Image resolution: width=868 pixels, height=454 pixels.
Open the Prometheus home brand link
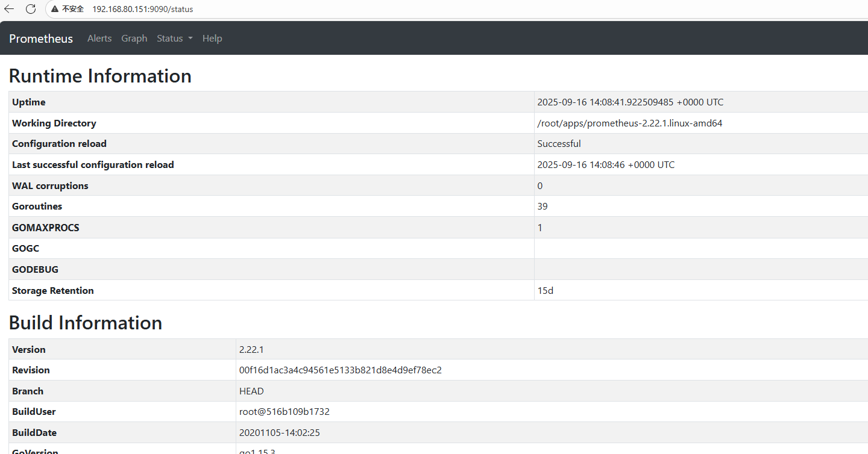pos(41,39)
